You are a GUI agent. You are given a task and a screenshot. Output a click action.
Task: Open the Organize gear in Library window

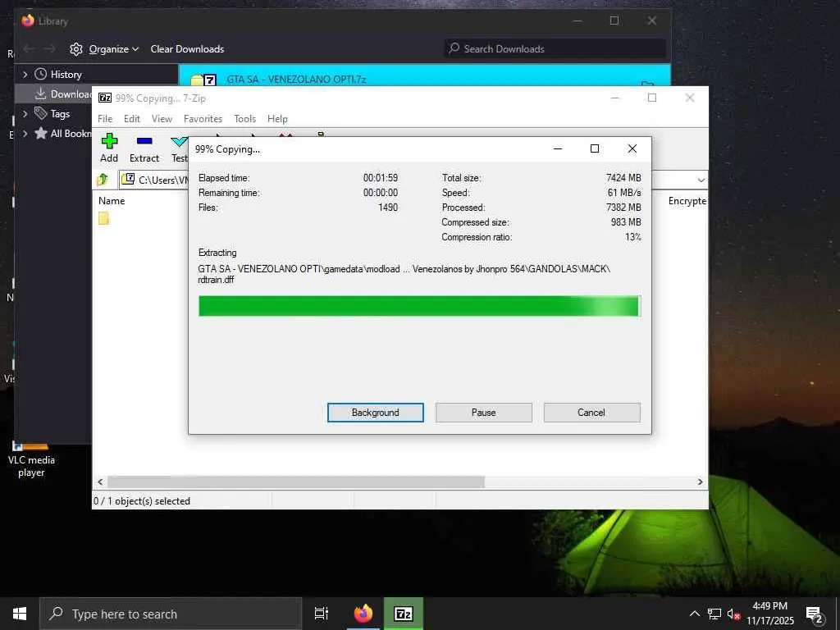point(76,48)
